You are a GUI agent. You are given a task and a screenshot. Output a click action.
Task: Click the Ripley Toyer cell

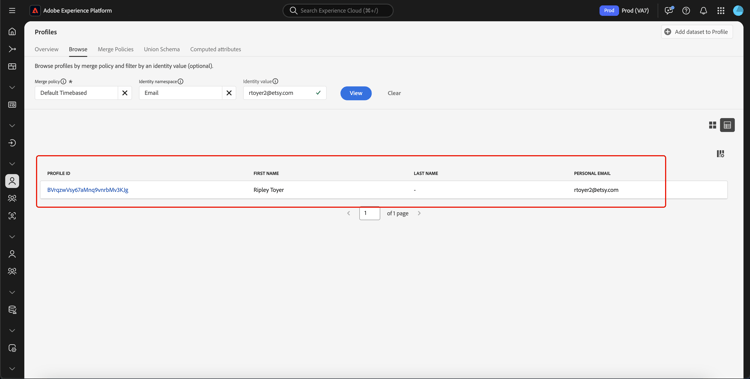[268, 190]
